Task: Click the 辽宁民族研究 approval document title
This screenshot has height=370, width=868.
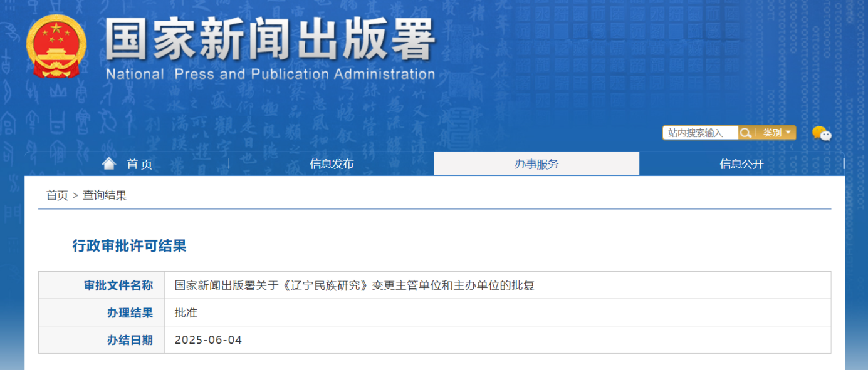Action: click(354, 285)
